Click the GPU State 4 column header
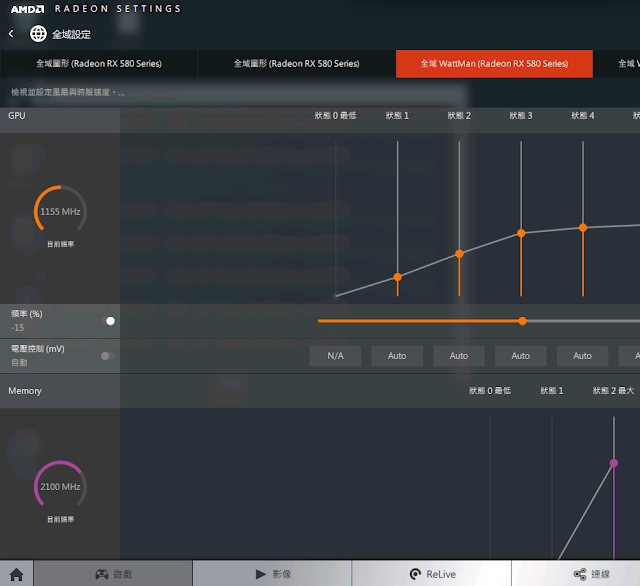The width and height of the screenshot is (640, 586). pos(583,116)
